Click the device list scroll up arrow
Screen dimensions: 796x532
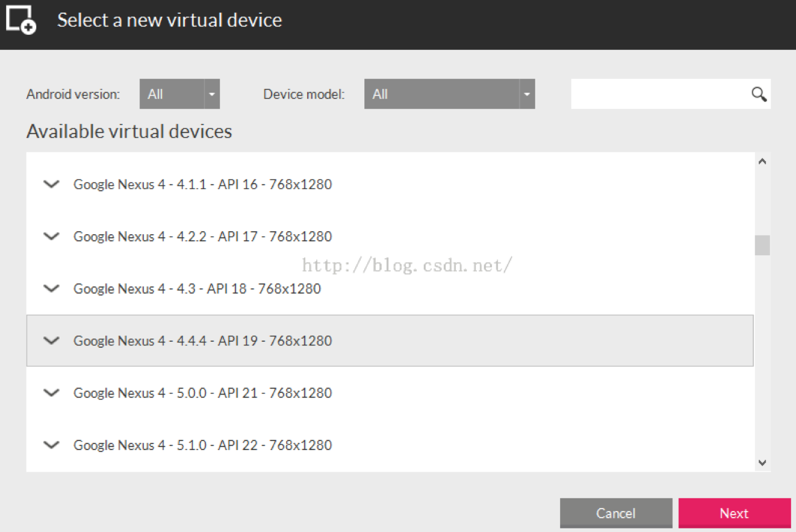(762, 161)
